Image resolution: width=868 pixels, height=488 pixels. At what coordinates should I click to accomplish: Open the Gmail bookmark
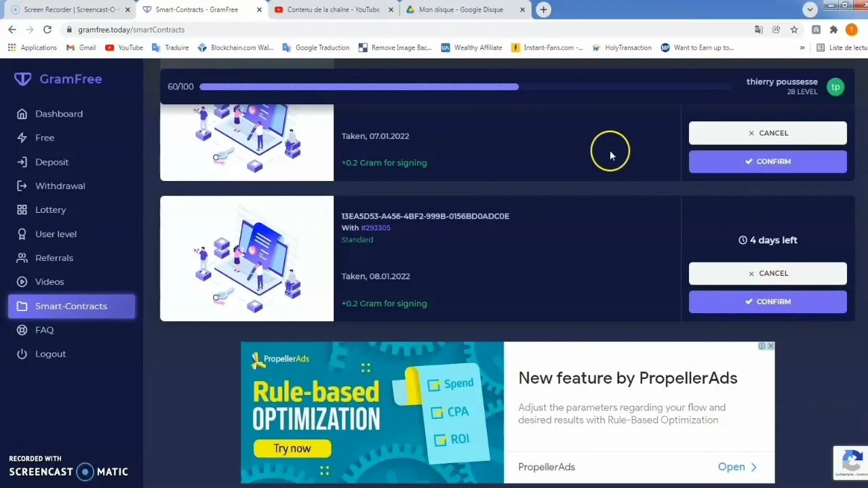[x=81, y=47]
